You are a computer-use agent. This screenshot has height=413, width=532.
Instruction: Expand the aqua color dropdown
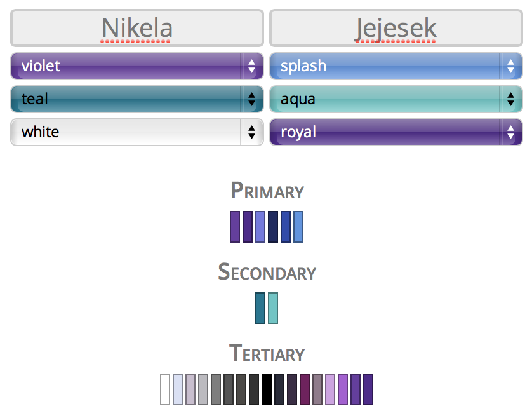pyautogui.click(x=396, y=99)
